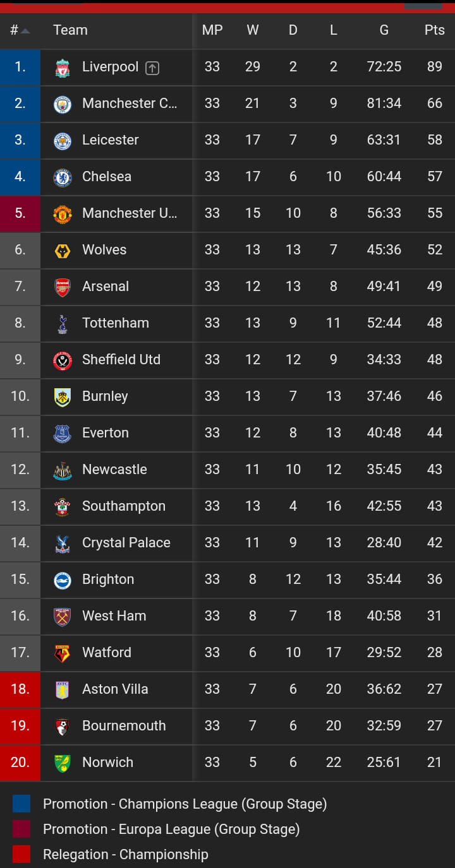455x868 pixels.
Task: Open the Leicester team page
Action: [110, 140]
